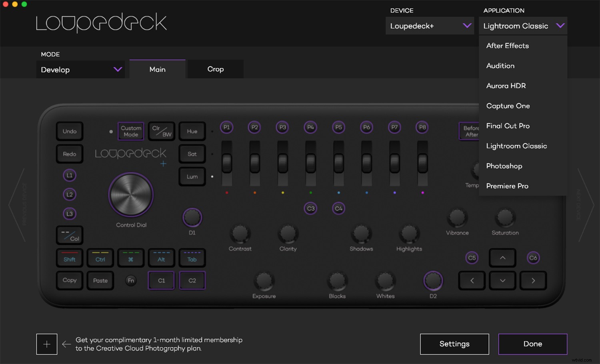Screen dimensions: 600x364
Task: Toggle the Custom Mode button
Action: tap(130, 131)
